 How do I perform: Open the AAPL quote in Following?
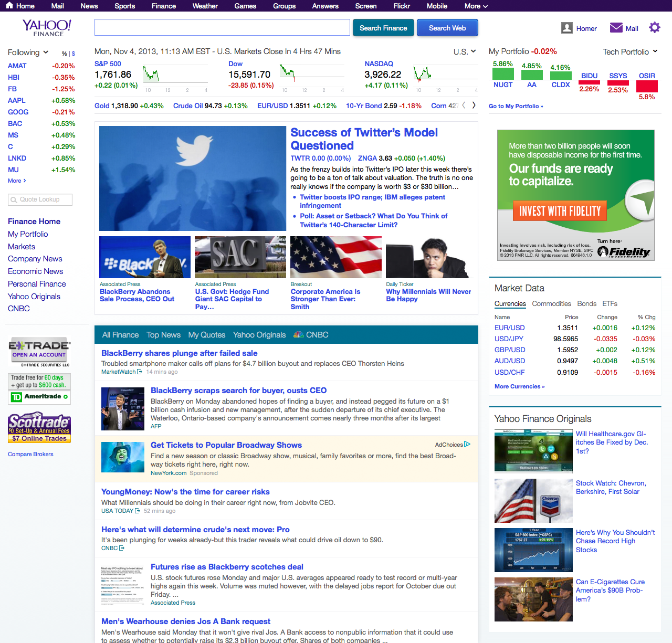click(17, 101)
